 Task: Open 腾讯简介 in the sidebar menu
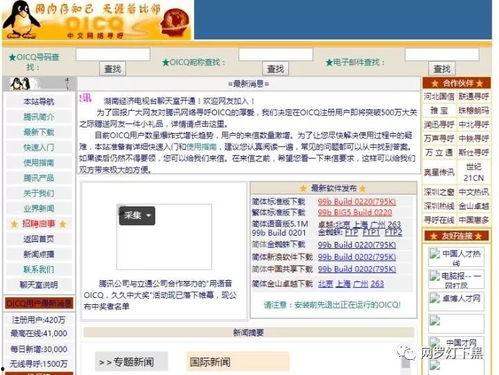click(x=39, y=117)
